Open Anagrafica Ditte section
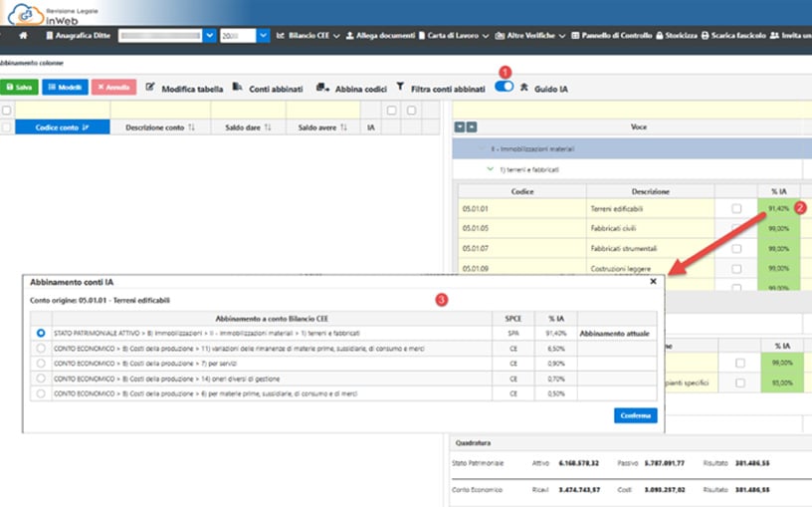Screen dimensions: 812x507 79,35
